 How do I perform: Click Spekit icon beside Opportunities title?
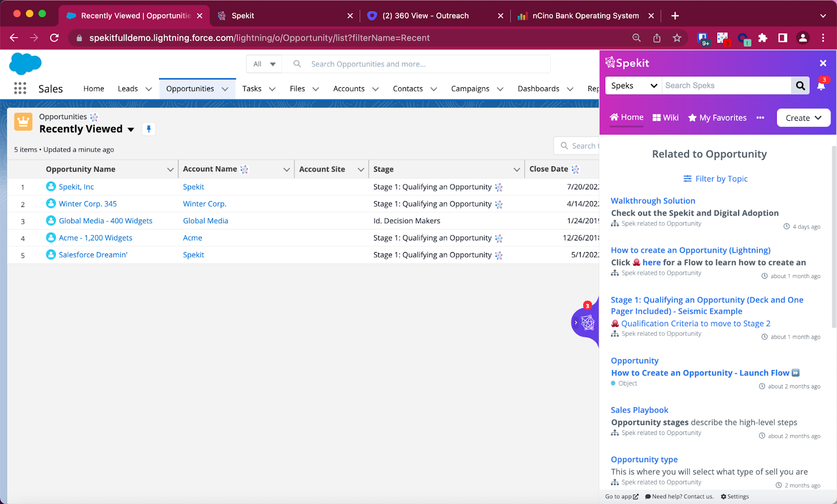tap(94, 117)
